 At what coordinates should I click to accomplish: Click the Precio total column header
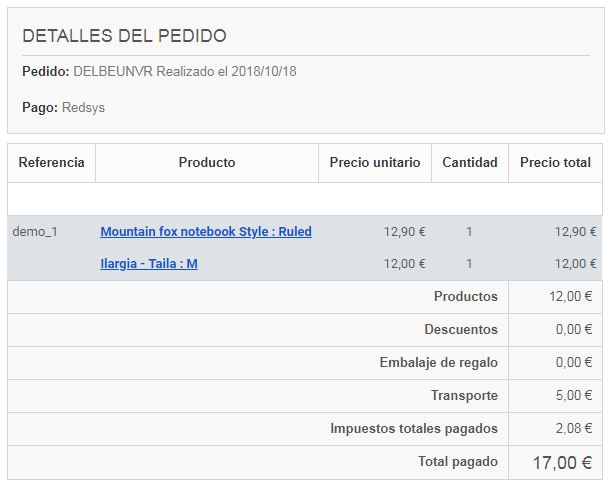pyautogui.click(x=555, y=162)
